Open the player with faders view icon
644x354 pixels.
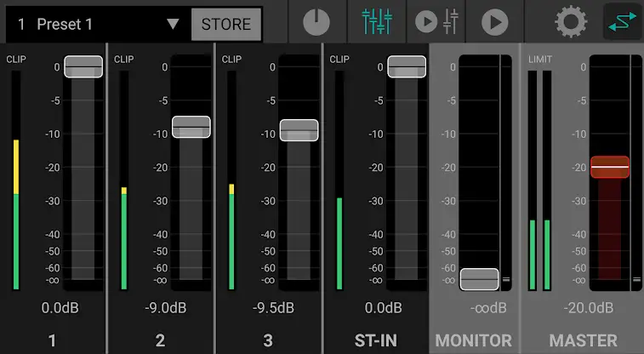pyautogui.click(x=436, y=21)
